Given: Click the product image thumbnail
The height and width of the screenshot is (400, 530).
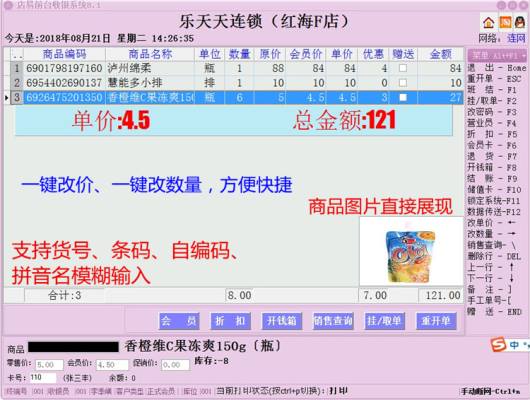Looking at the screenshot, I should 411,252.
